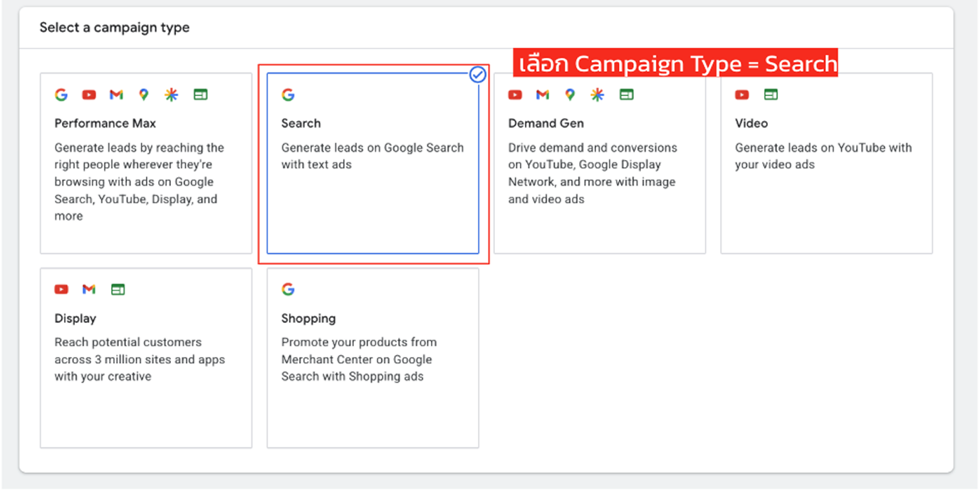Click green Display icon in Display card

tap(118, 290)
